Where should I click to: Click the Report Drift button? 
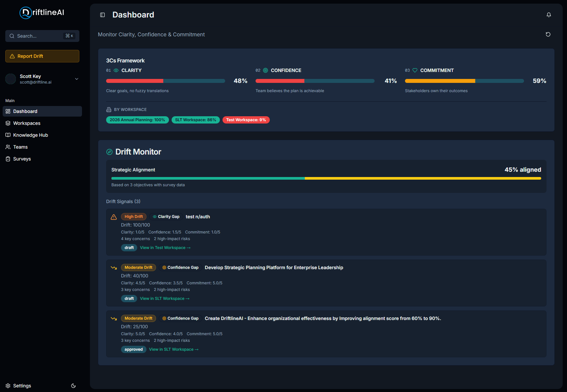pyautogui.click(x=42, y=56)
